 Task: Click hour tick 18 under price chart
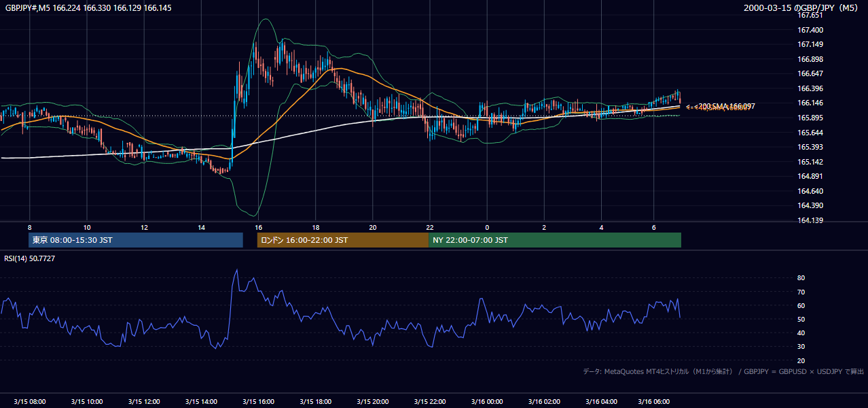[x=315, y=227]
